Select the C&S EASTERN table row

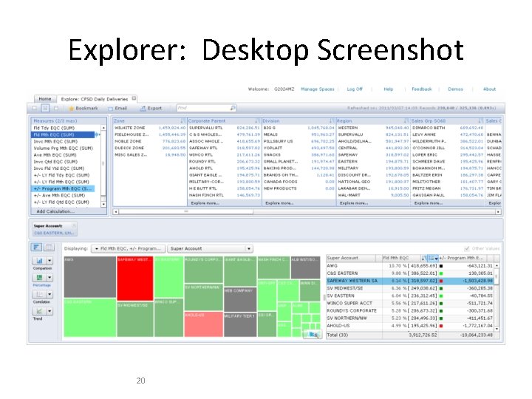(x=410, y=273)
